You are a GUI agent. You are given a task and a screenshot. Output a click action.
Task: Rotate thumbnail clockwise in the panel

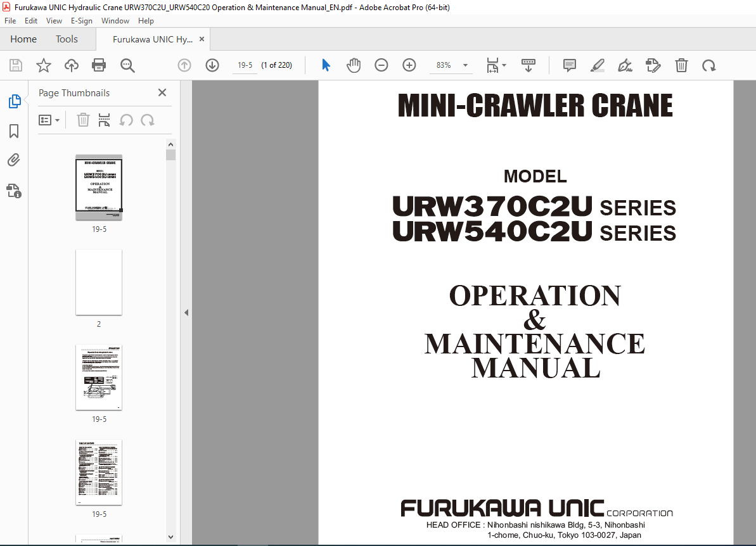[148, 120]
